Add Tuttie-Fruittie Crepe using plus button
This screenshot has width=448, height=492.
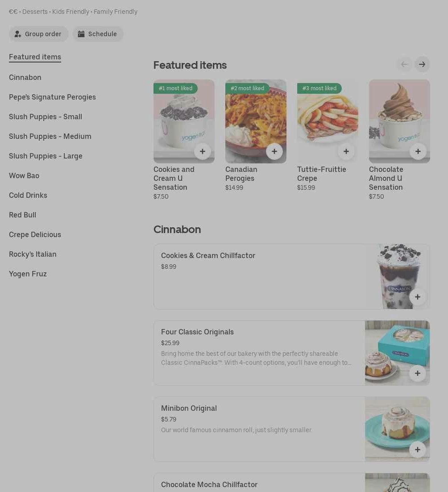[x=346, y=151]
